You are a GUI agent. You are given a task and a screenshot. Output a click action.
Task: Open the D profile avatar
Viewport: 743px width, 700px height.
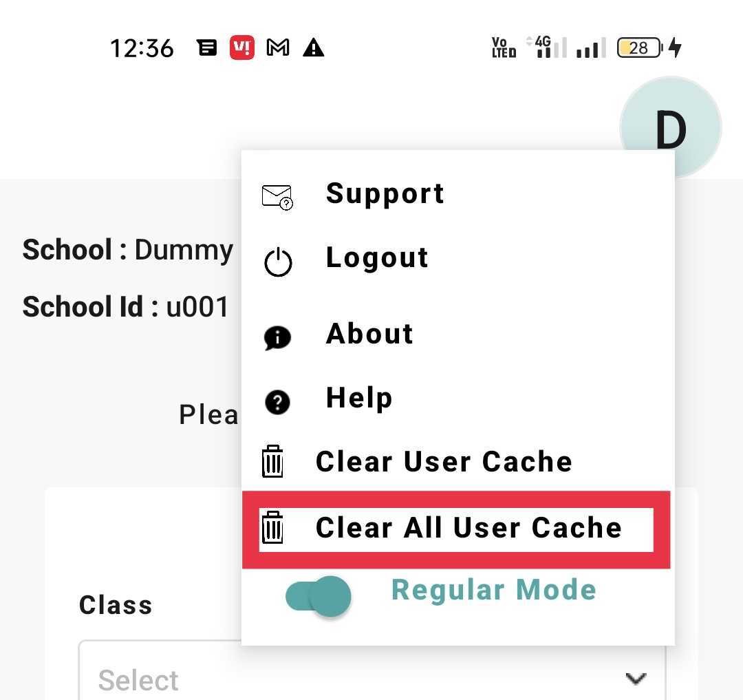click(669, 129)
